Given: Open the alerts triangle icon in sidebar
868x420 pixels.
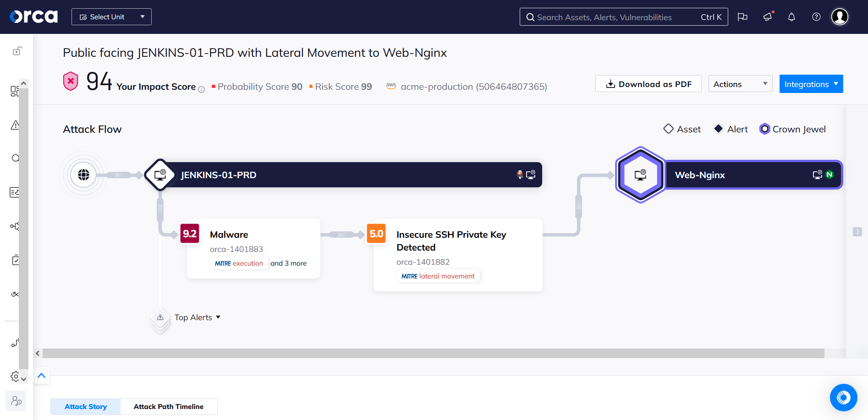Looking at the screenshot, I should pyautogui.click(x=15, y=125).
